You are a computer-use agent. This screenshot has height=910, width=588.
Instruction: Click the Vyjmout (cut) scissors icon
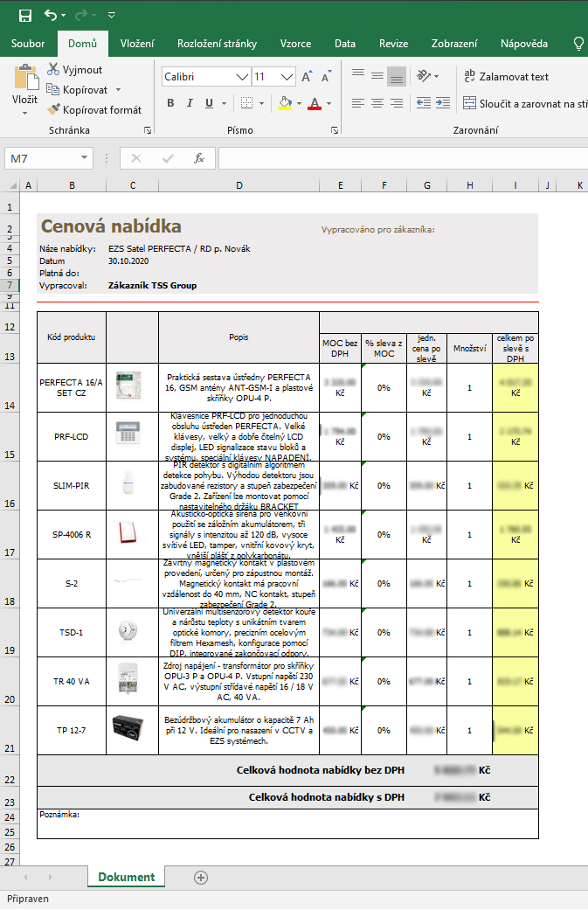[x=54, y=70]
